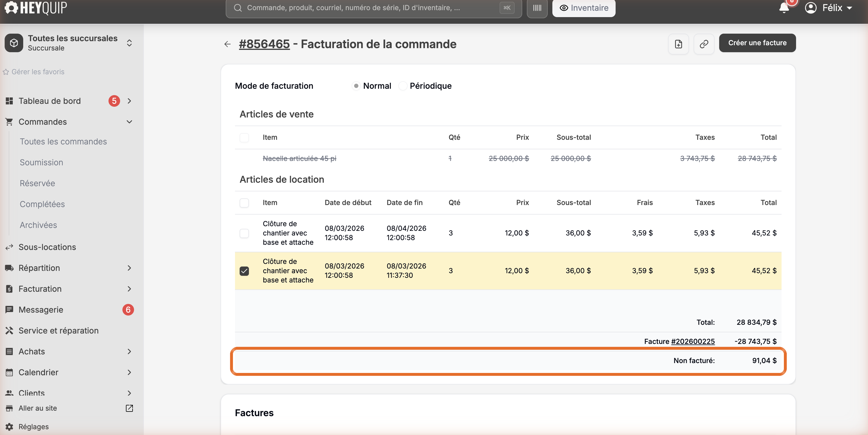Click the copy link icon button
This screenshot has width=868, height=435.
704,44
